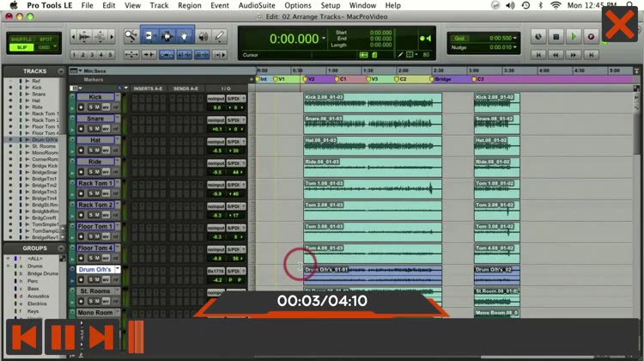644x361 pixels.
Task: Choose the Pencil tool
Action: point(220,36)
